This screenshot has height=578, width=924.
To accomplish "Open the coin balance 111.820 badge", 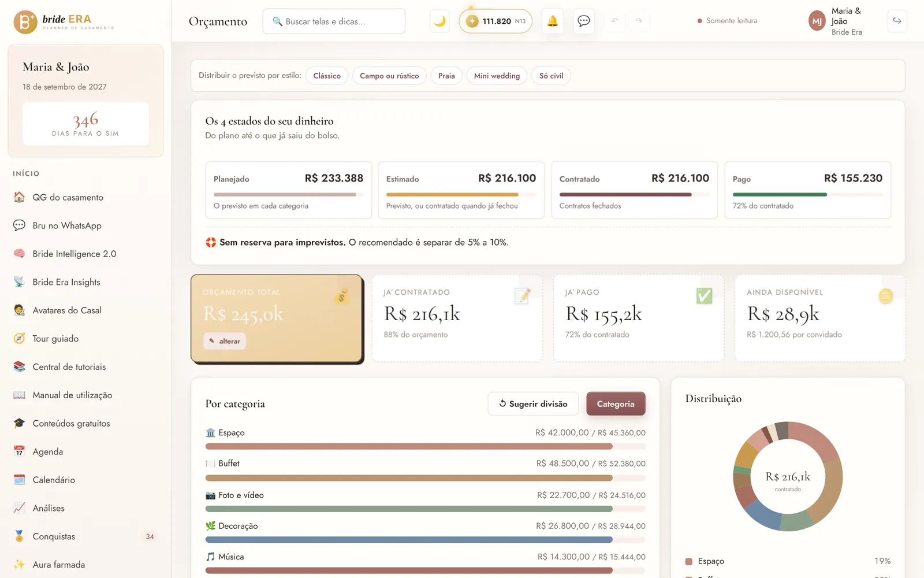I will tap(495, 21).
